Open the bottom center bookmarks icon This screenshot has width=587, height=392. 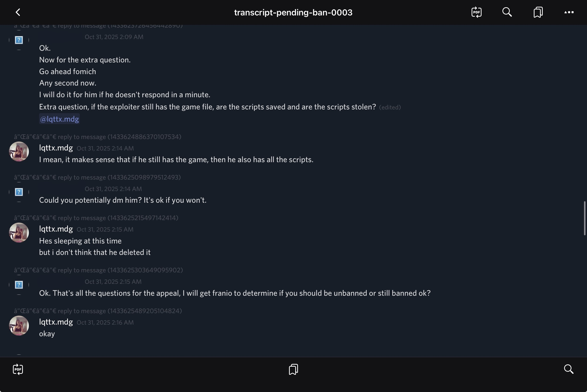pyautogui.click(x=293, y=369)
